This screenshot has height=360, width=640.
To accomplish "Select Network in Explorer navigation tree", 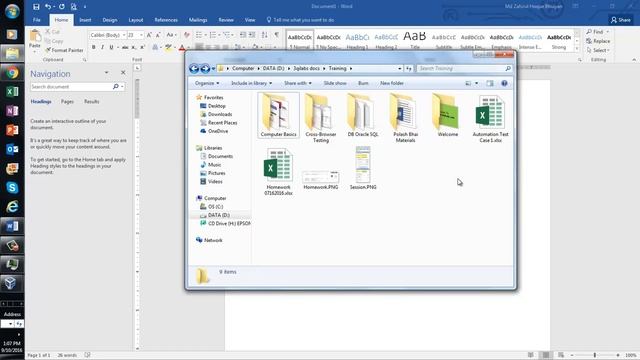I will click(x=209, y=240).
